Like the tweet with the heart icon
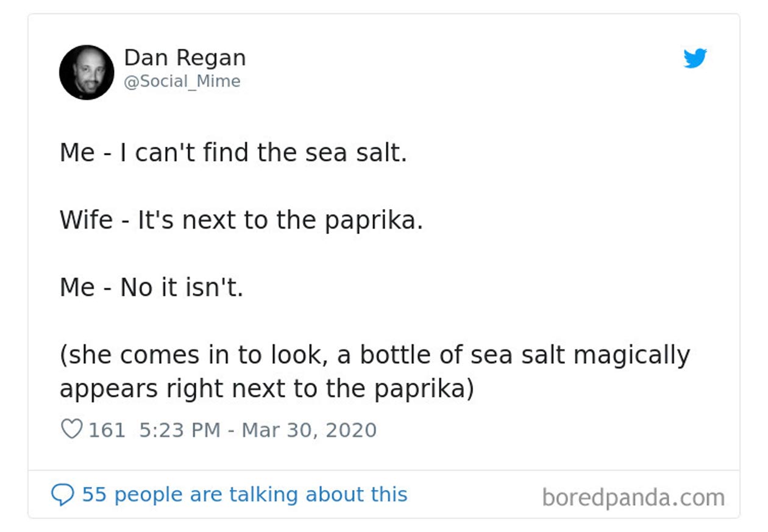Screen dimensions: 768x532 [x=71, y=430]
